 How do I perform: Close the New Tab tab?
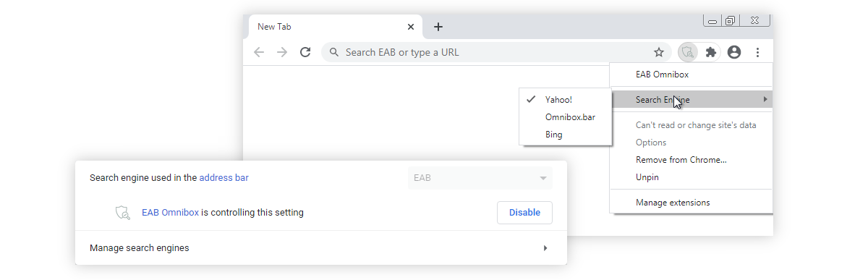(411, 27)
